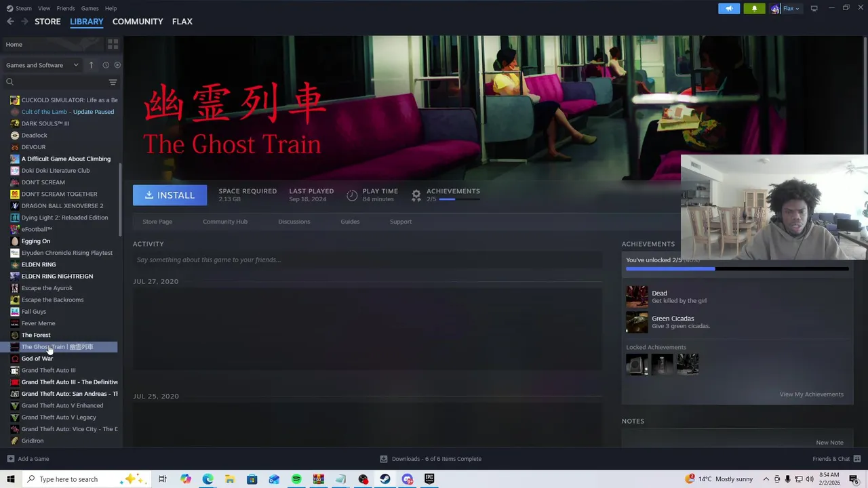
Task: Select Gridiron in the list
Action: pos(33,441)
